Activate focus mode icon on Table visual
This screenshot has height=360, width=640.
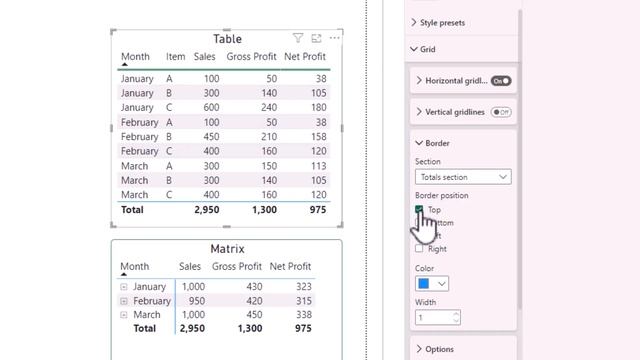(316, 38)
